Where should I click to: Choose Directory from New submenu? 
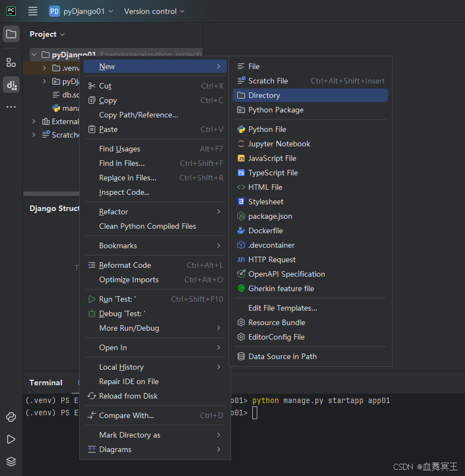pos(310,95)
